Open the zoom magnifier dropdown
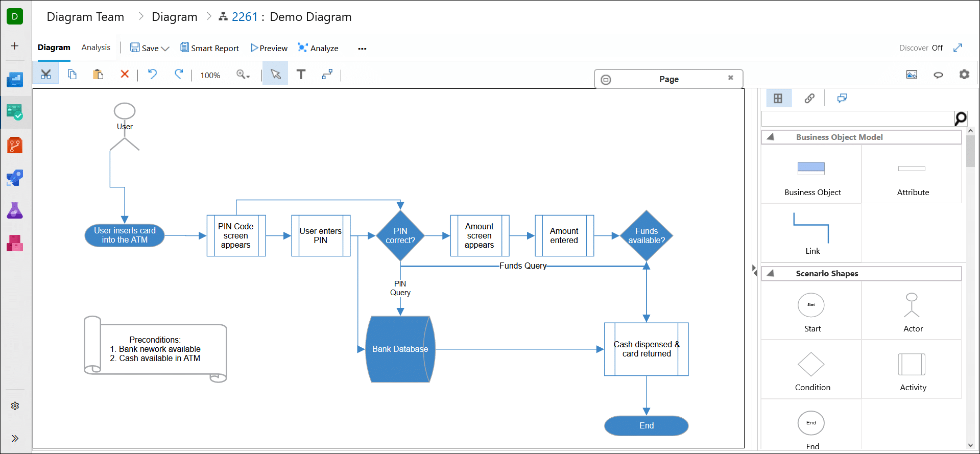Viewport: 980px width, 454px height. (243, 75)
